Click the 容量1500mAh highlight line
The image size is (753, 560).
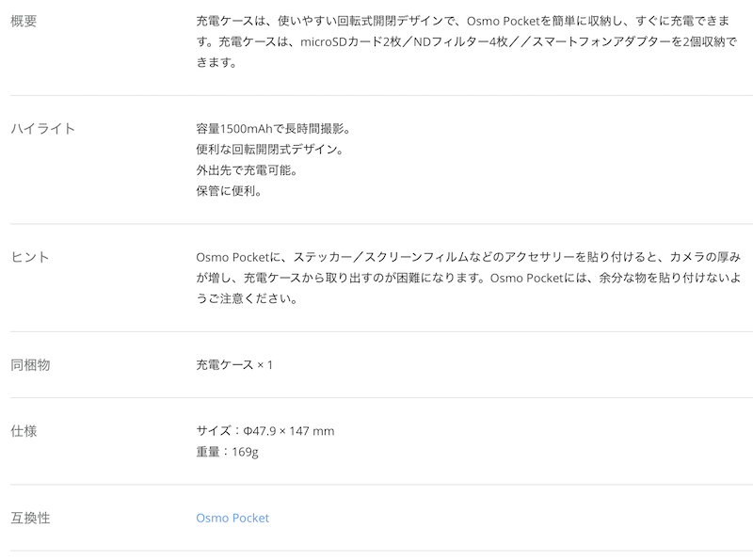(x=273, y=129)
